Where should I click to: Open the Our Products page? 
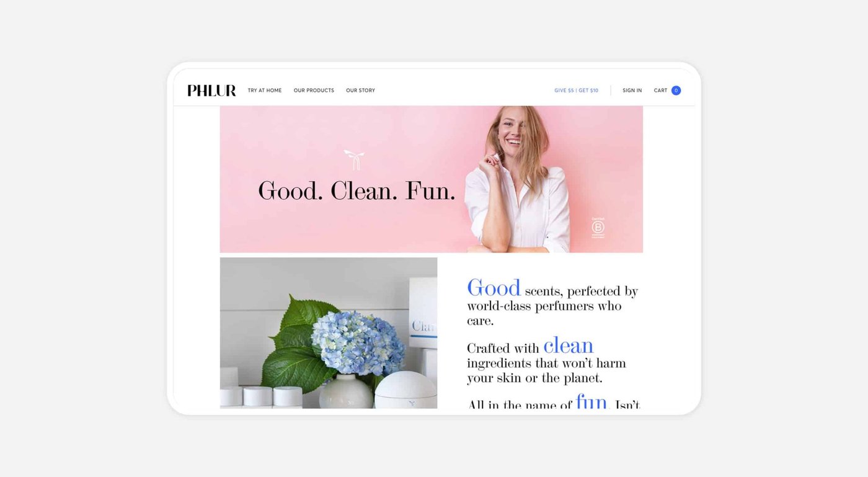(x=314, y=91)
